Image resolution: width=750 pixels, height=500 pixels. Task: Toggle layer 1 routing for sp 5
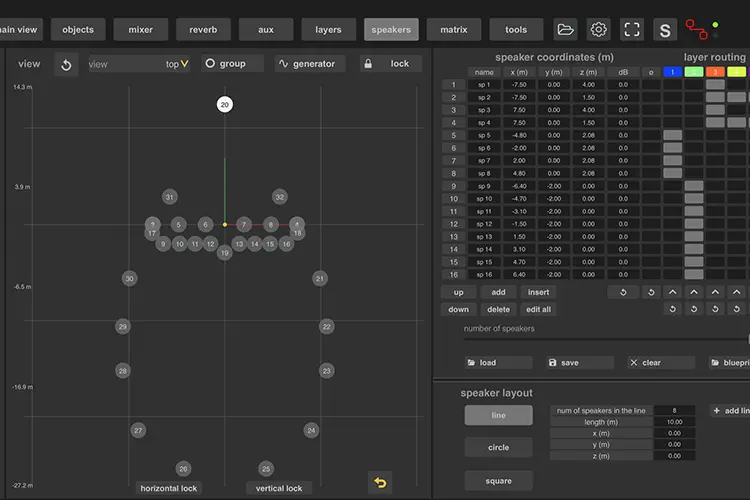673,135
